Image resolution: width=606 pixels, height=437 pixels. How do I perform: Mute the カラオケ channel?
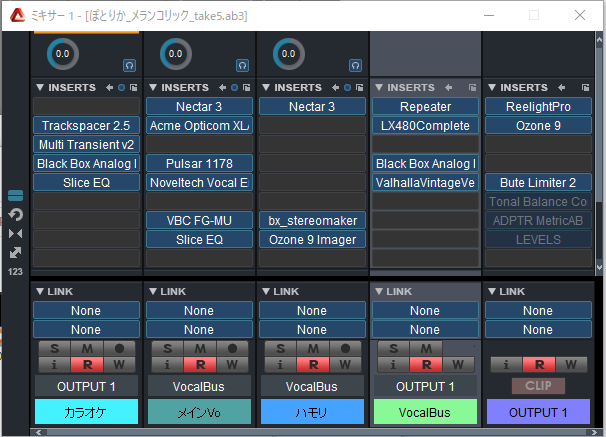click(87, 349)
